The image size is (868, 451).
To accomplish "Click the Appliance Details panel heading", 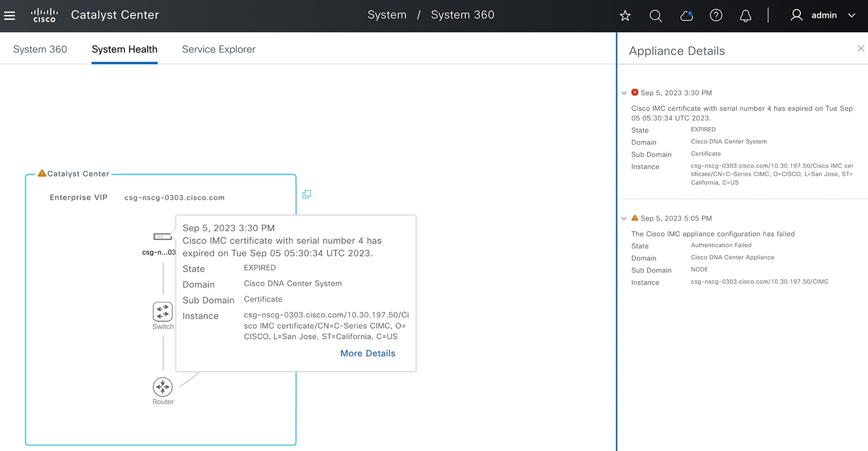I will (x=677, y=51).
